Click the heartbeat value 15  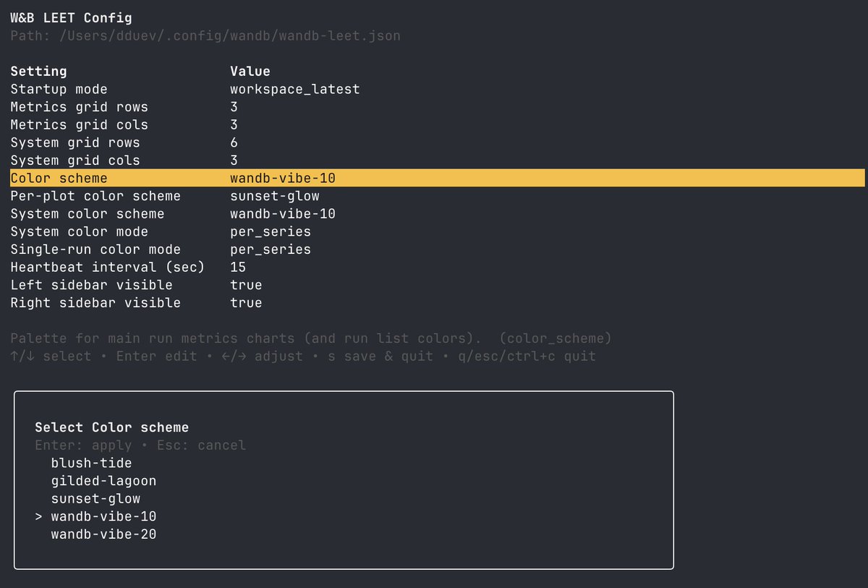pyautogui.click(x=239, y=267)
